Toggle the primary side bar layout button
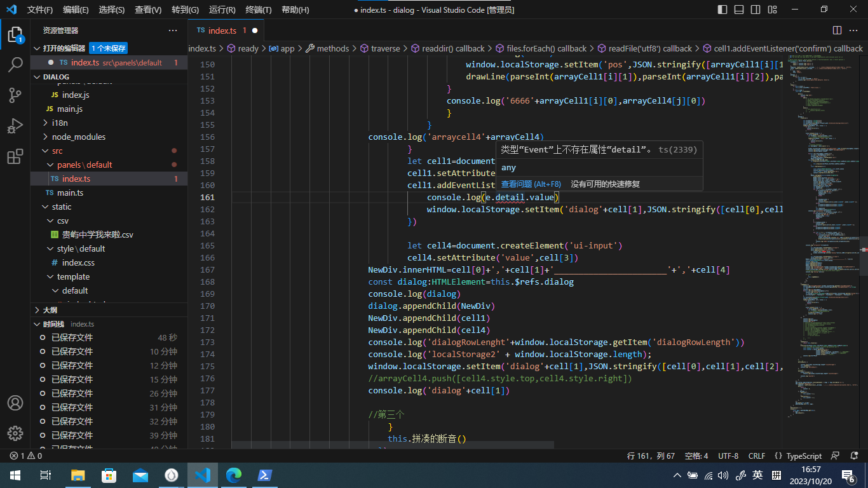The width and height of the screenshot is (868, 488). 722,10
